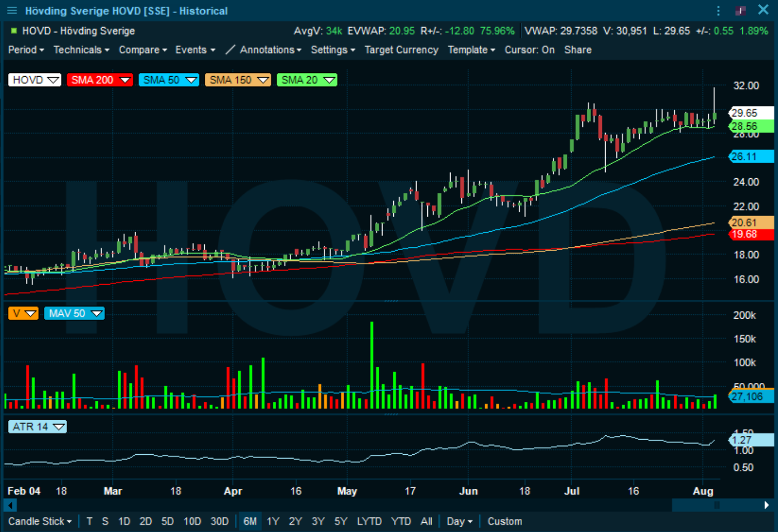The height and width of the screenshot is (532, 778).
Task: Toggle the Cursor: On setting
Action: point(529,50)
